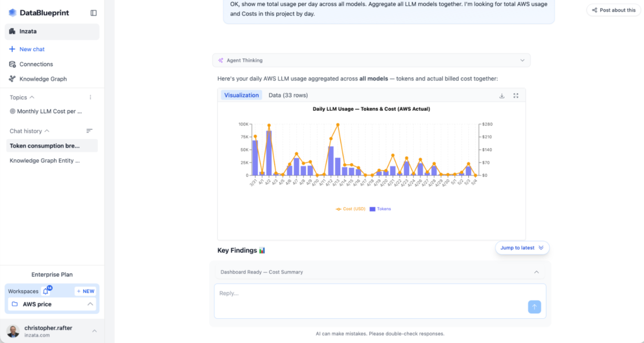Image resolution: width=644 pixels, height=343 pixels.
Task: Open the Topics three-dot options menu
Action: coord(91,97)
